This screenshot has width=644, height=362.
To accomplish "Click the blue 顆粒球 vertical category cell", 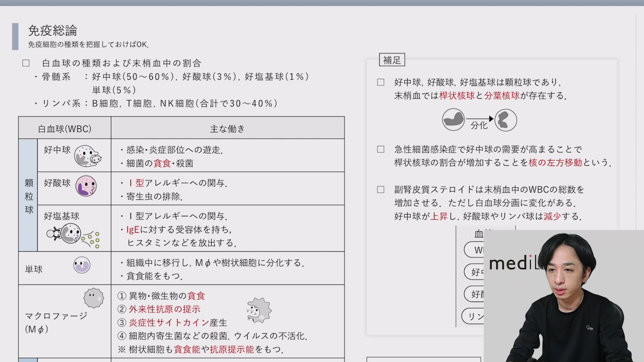I will 29,195.
